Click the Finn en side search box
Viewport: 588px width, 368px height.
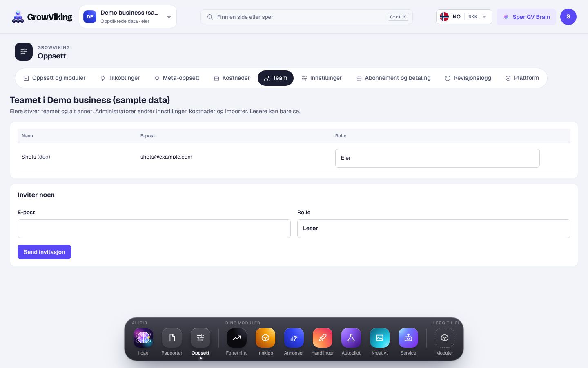[307, 17]
